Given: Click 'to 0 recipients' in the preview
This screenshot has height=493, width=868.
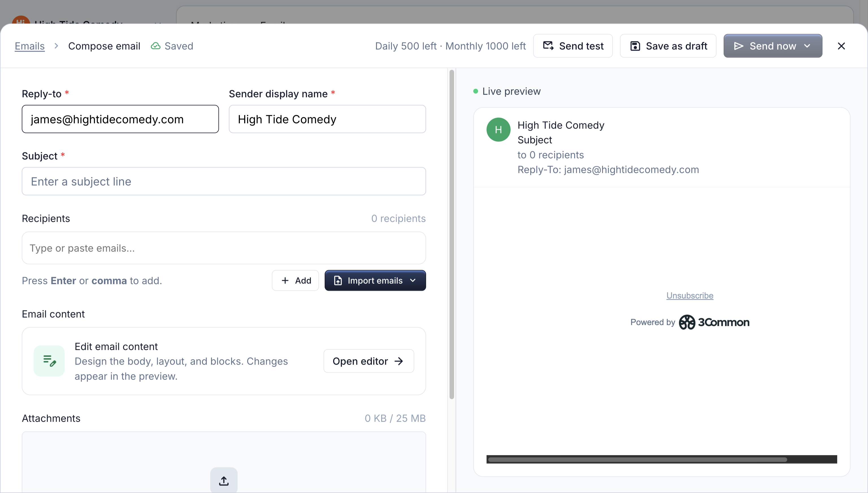Looking at the screenshot, I should point(551,155).
